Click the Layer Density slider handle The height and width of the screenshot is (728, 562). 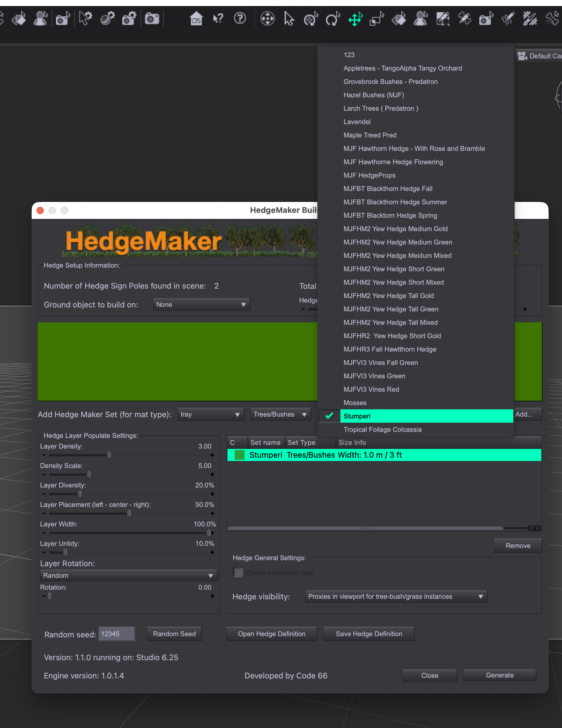tap(109, 455)
